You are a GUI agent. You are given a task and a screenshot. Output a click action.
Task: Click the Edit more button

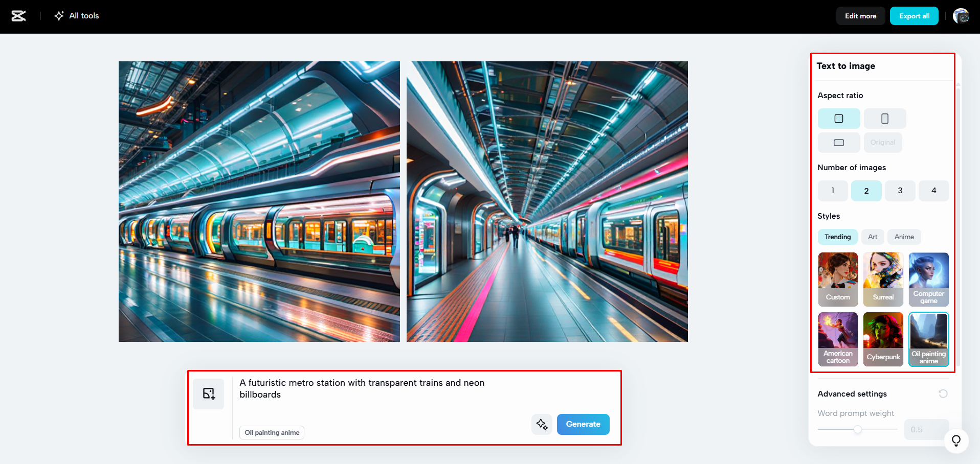pyautogui.click(x=860, y=16)
